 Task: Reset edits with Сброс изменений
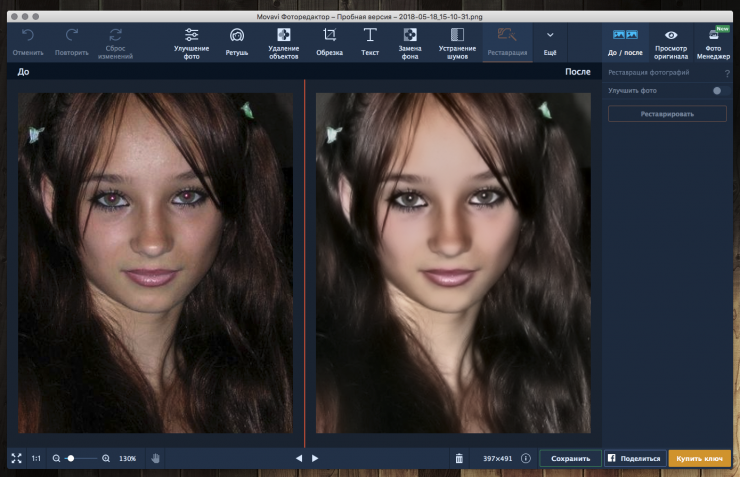click(x=115, y=43)
